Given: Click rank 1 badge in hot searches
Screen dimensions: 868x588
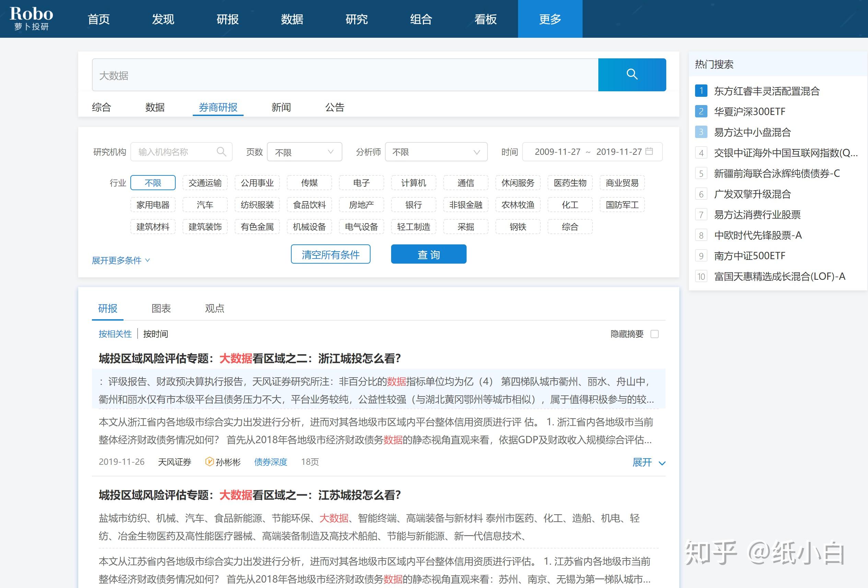Looking at the screenshot, I should [701, 91].
